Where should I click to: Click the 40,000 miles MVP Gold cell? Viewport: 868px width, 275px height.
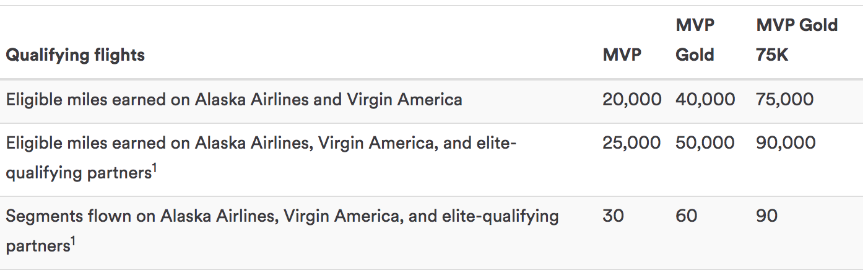(705, 100)
